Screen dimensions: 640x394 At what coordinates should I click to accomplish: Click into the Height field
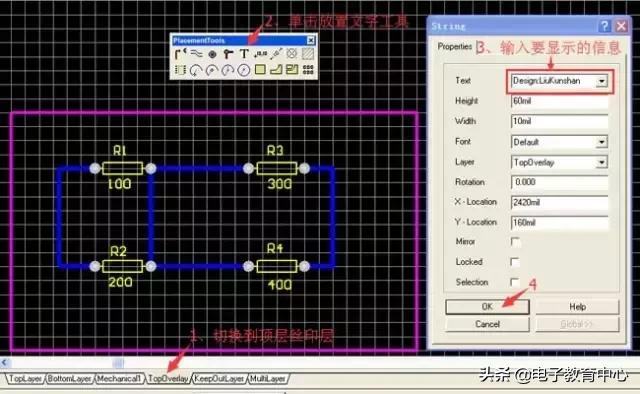click(x=559, y=101)
